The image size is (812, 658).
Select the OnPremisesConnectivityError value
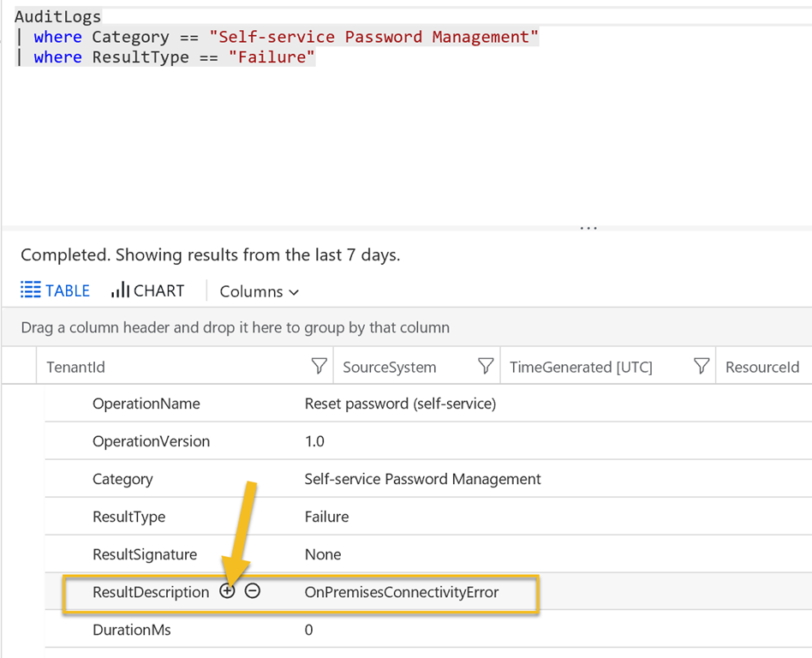click(402, 592)
